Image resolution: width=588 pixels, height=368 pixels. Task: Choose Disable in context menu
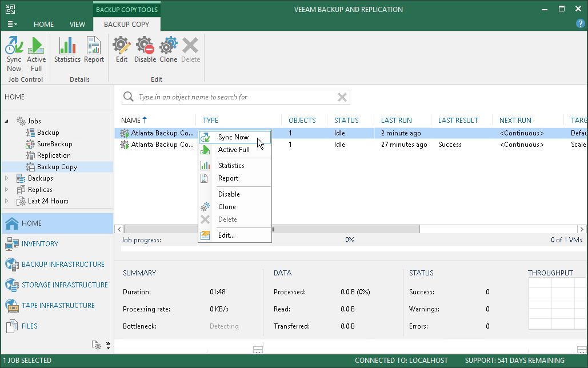(234, 194)
